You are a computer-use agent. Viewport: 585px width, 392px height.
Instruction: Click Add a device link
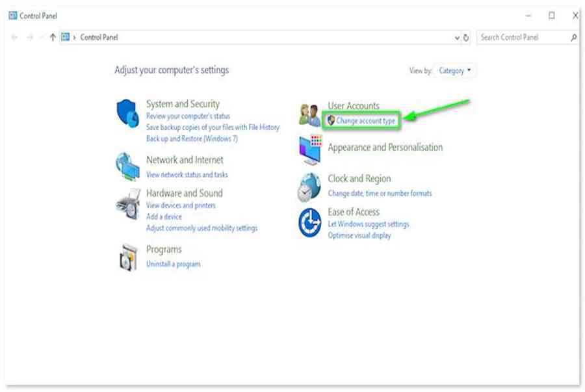164,216
